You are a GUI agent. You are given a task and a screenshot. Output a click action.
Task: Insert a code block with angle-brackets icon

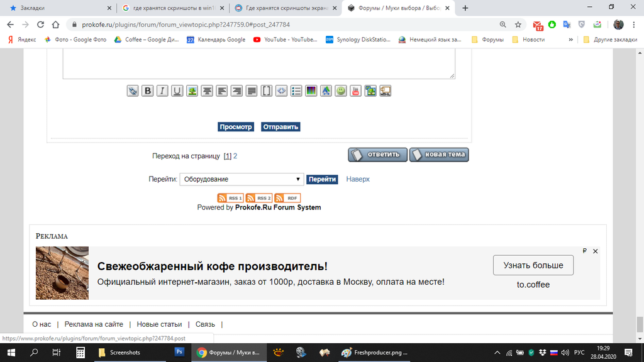coord(281,90)
